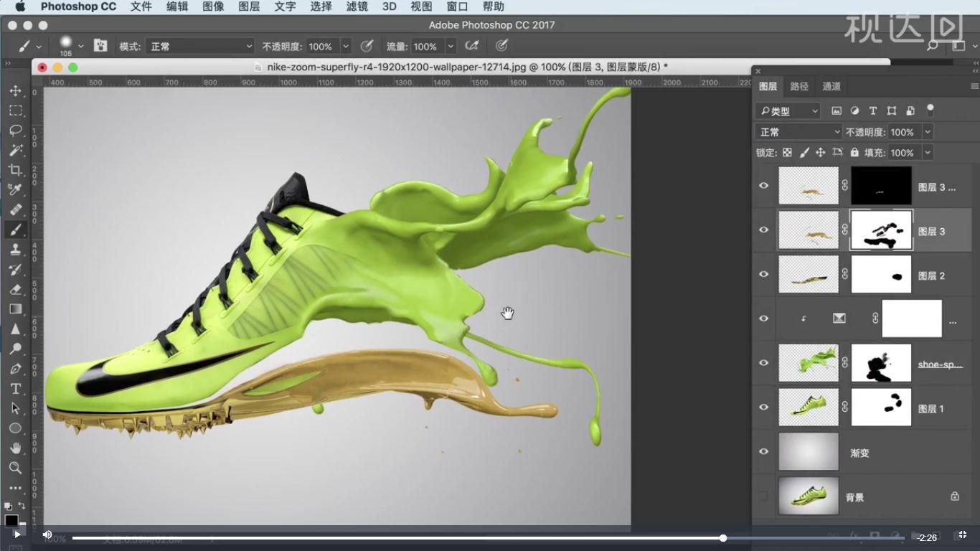This screenshot has width=980, height=551.
Task: Select the Horizontal Type tool
Action: tap(15, 389)
